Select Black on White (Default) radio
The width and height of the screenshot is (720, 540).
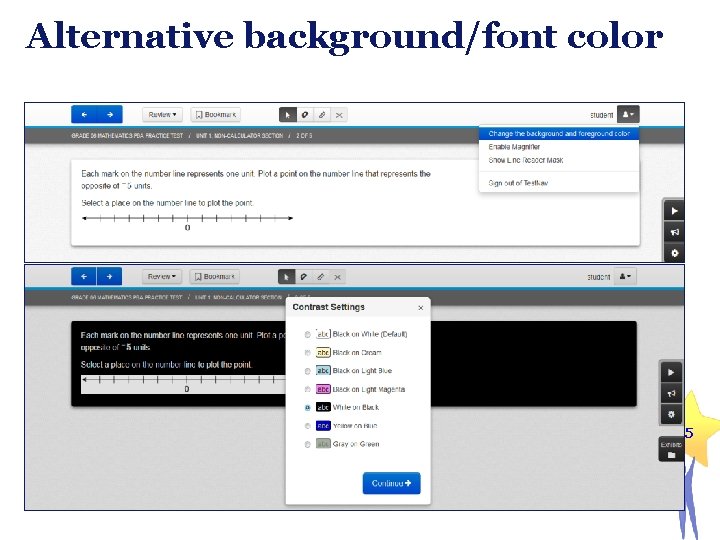point(307,334)
